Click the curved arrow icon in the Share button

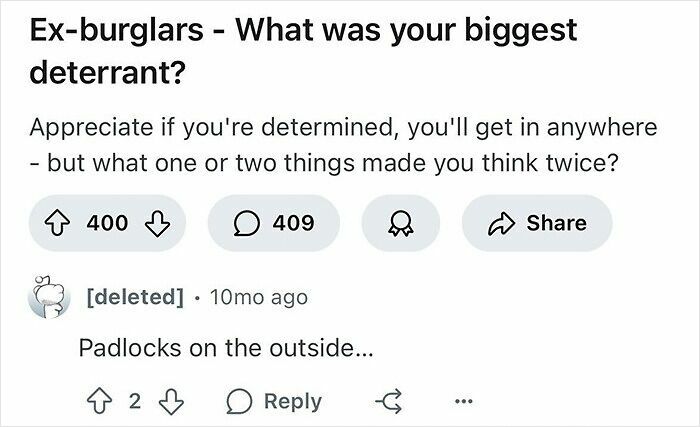(x=501, y=223)
